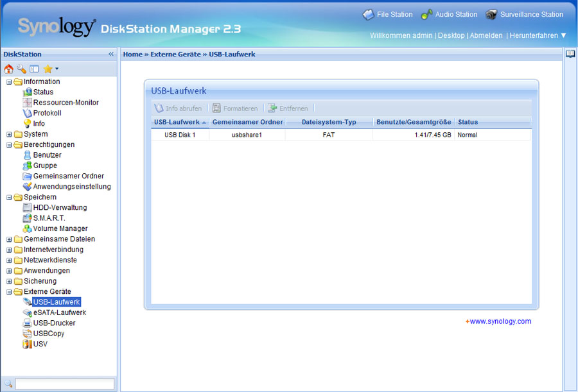Click Info abrufen toolbar button
578x392 pixels.
tap(179, 108)
